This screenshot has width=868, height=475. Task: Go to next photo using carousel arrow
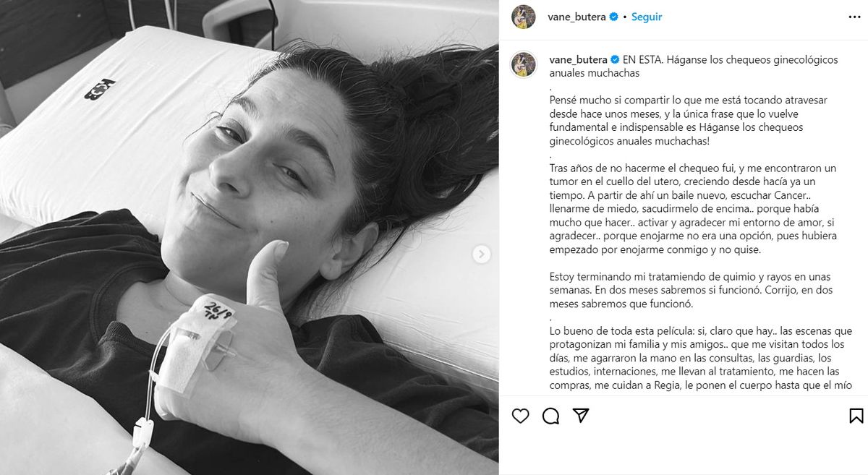(x=482, y=254)
